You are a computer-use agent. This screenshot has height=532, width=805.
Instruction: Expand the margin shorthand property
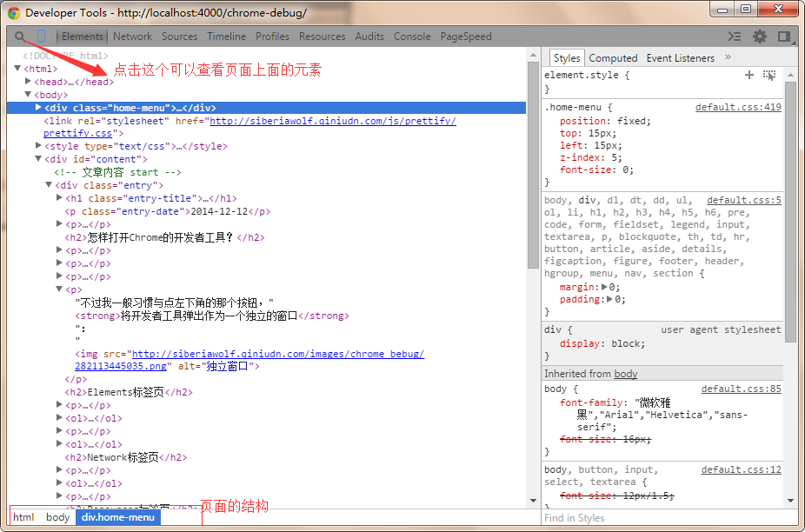tap(605, 287)
